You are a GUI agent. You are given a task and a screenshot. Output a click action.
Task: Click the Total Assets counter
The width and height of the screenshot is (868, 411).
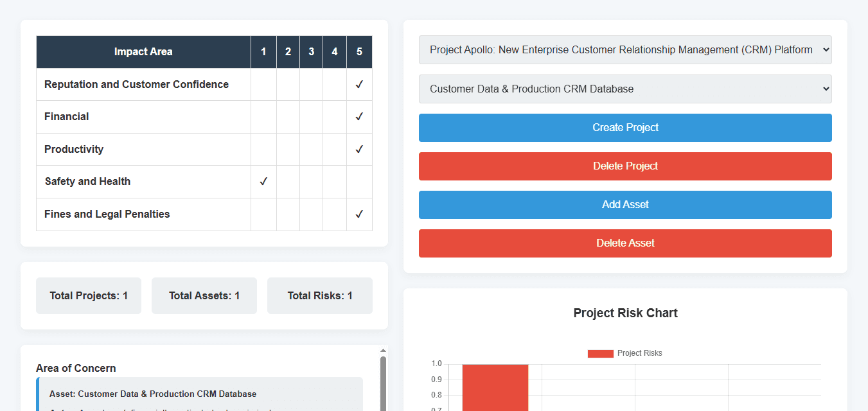(204, 295)
